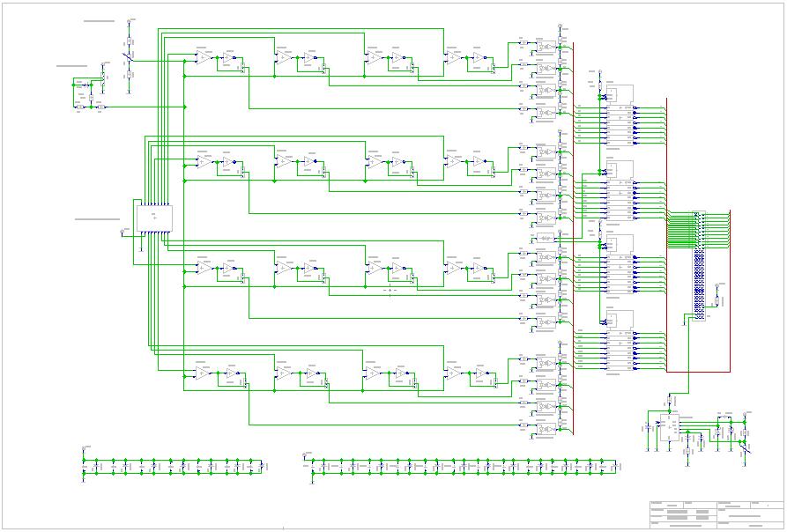Image resolution: width=787 pixels, height=532 pixels.
Task: Select the first op-amp in the bottom row
Action: point(204,373)
